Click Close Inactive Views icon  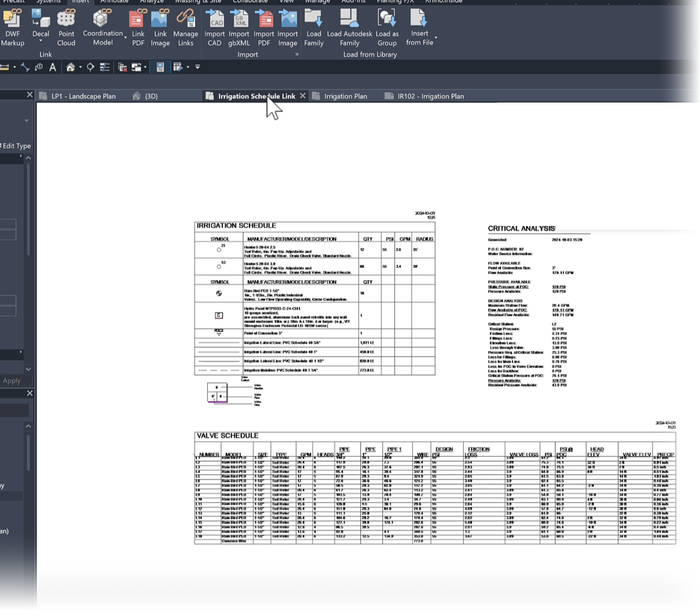(x=122, y=67)
